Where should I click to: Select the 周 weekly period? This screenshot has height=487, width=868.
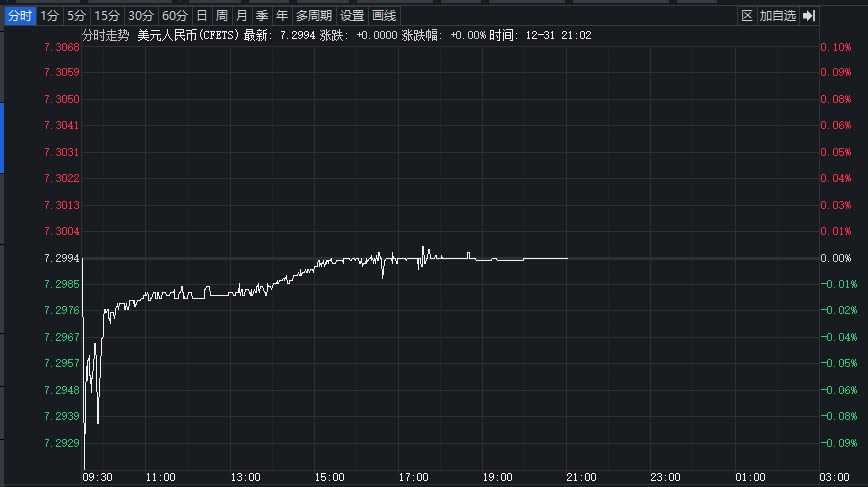click(x=222, y=16)
